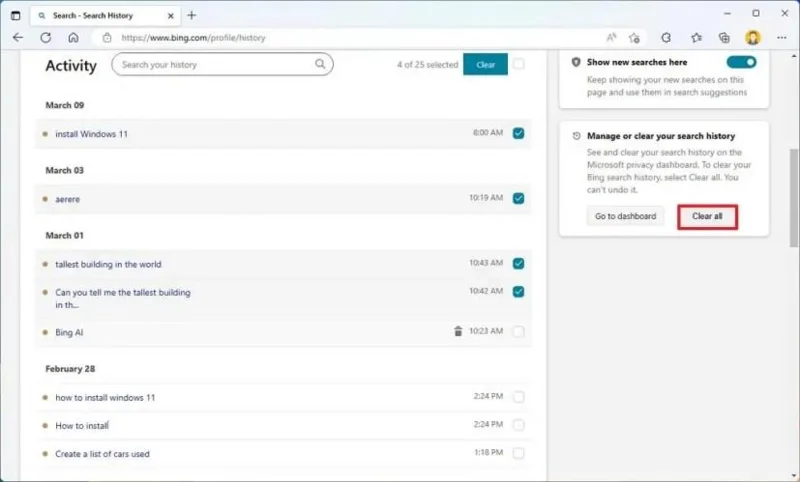Check Create a list of cars used checkbox
800x482 pixels.
518,453
